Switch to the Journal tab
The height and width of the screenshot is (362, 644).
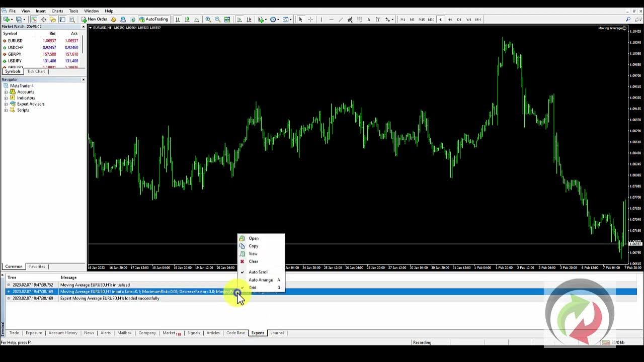pos(277,333)
